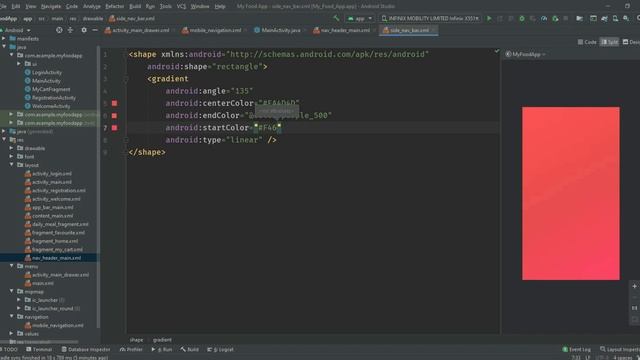
Task: Click the Collapse All icon in Project panel
Action: (70, 30)
